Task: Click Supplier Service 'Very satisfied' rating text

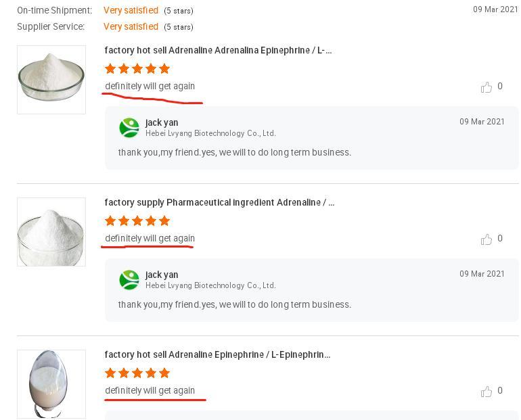Action: [131, 27]
